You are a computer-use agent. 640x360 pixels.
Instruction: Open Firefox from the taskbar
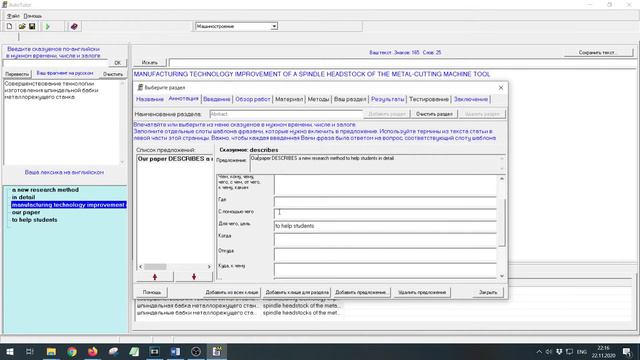pos(93,351)
